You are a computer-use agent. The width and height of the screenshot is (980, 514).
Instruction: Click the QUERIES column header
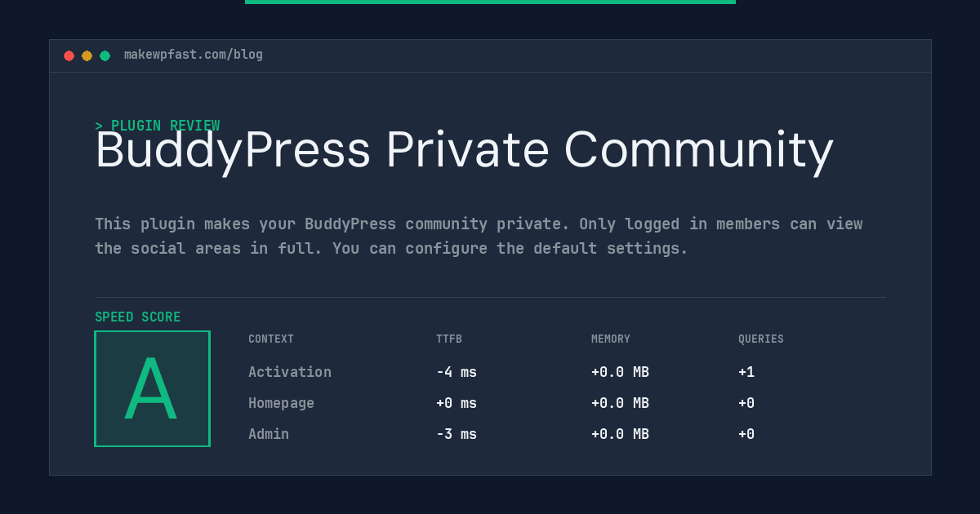coord(761,339)
